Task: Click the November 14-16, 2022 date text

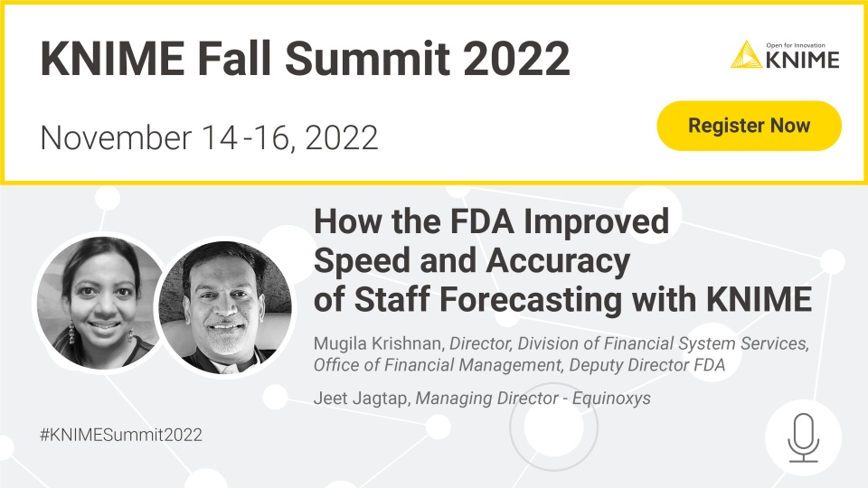Action: tap(209, 137)
